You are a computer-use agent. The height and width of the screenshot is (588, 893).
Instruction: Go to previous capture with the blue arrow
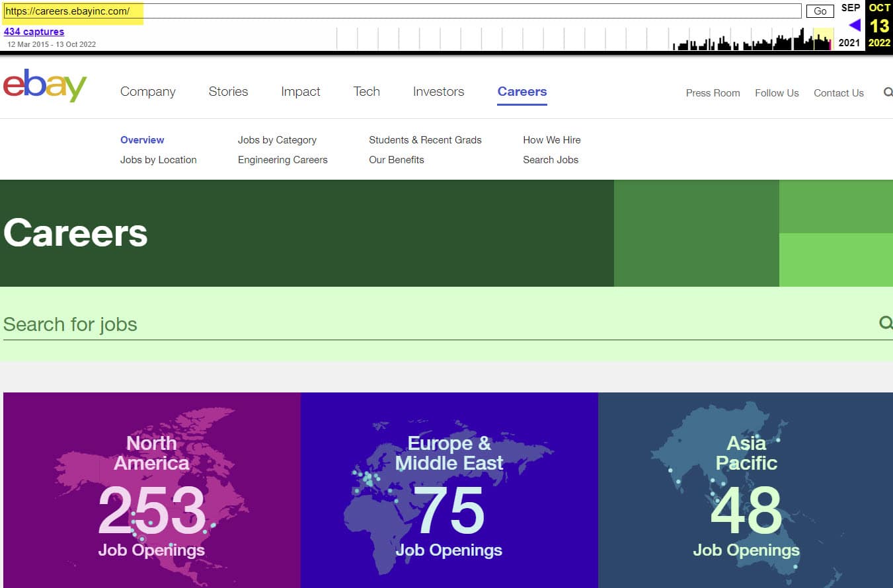(854, 25)
